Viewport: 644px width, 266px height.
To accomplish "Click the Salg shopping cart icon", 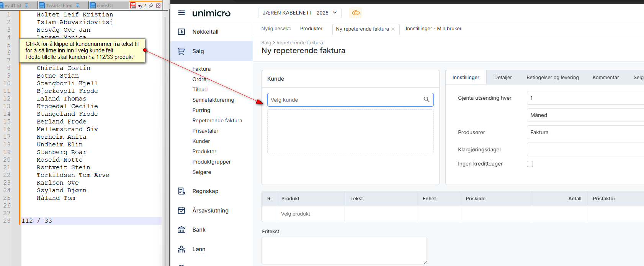I will (x=181, y=51).
